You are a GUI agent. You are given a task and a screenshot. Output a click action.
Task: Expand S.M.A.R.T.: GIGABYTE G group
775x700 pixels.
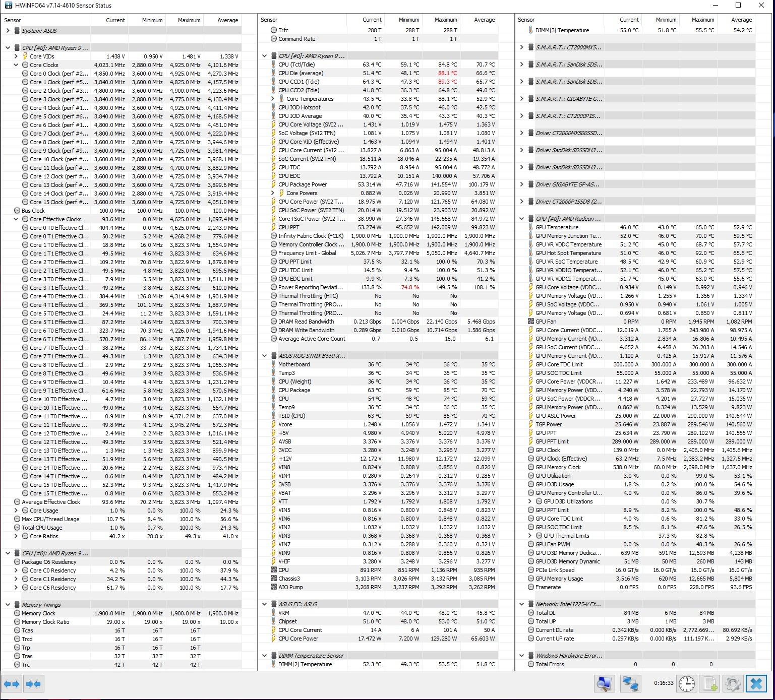(x=522, y=99)
